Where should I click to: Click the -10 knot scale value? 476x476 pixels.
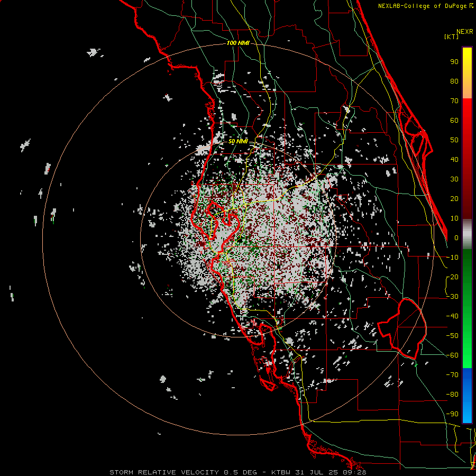tap(452, 258)
